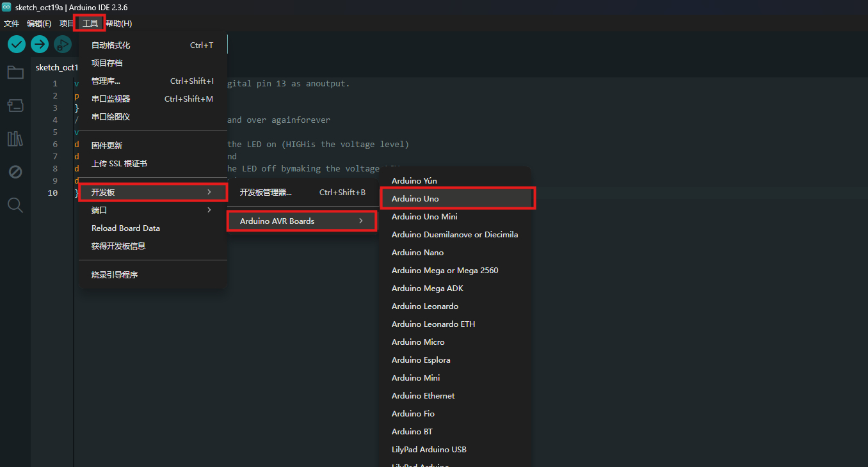This screenshot has width=868, height=467.
Task: Select Arduino Duemilanove or Diecimila board
Action: (x=455, y=235)
